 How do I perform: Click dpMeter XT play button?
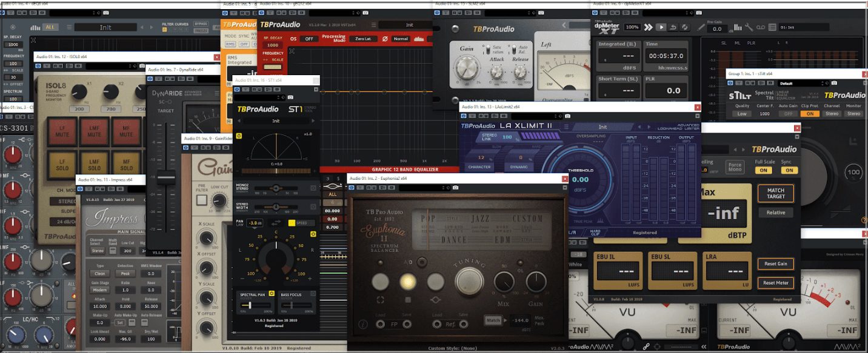(661, 27)
